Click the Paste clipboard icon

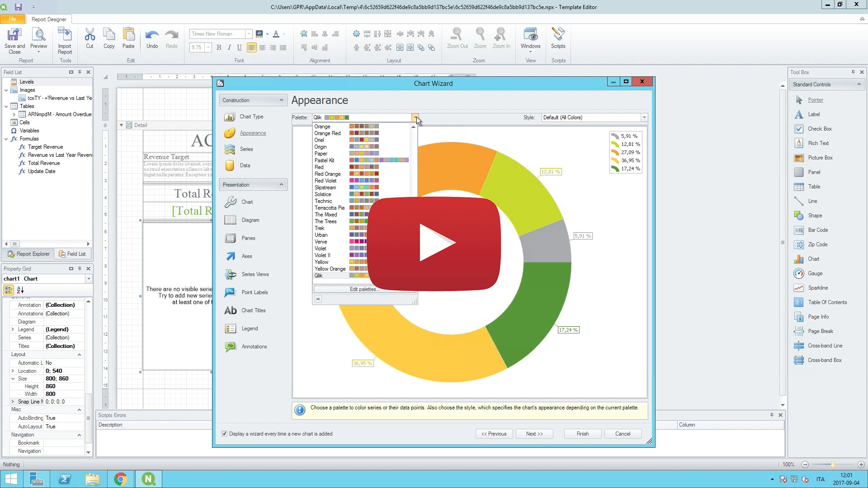[x=128, y=35]
